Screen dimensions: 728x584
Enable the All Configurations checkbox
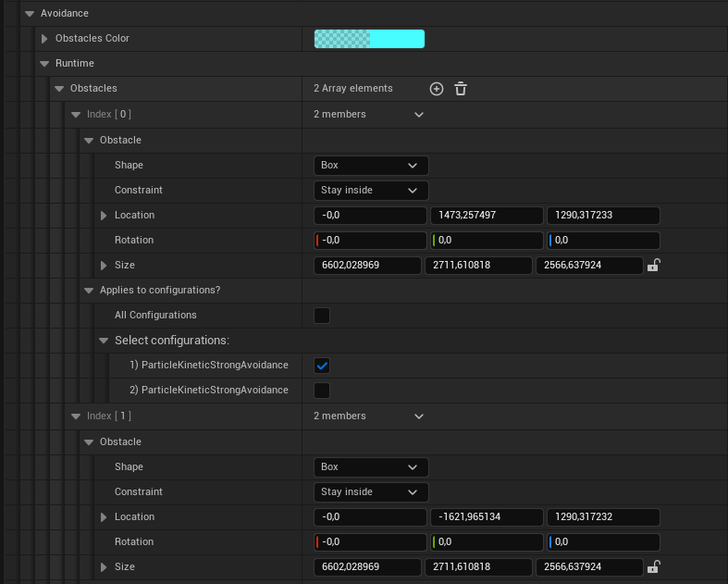pyautogui.click(x=322, y=316)
